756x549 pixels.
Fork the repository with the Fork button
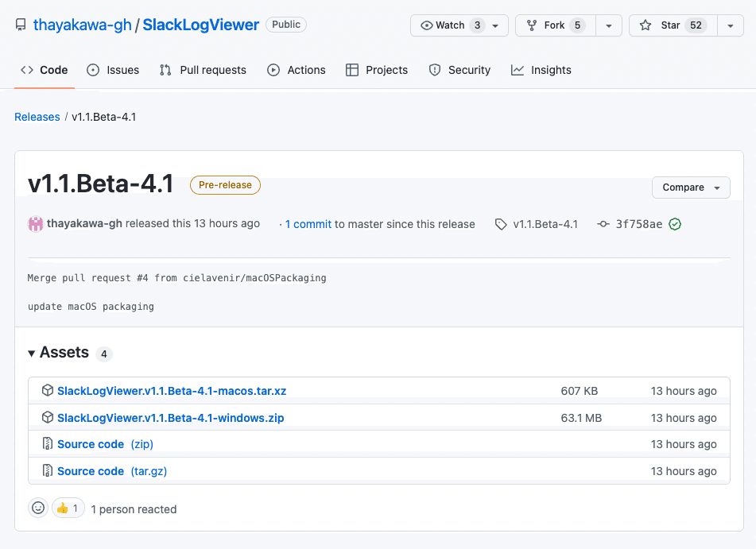[556, 25]
